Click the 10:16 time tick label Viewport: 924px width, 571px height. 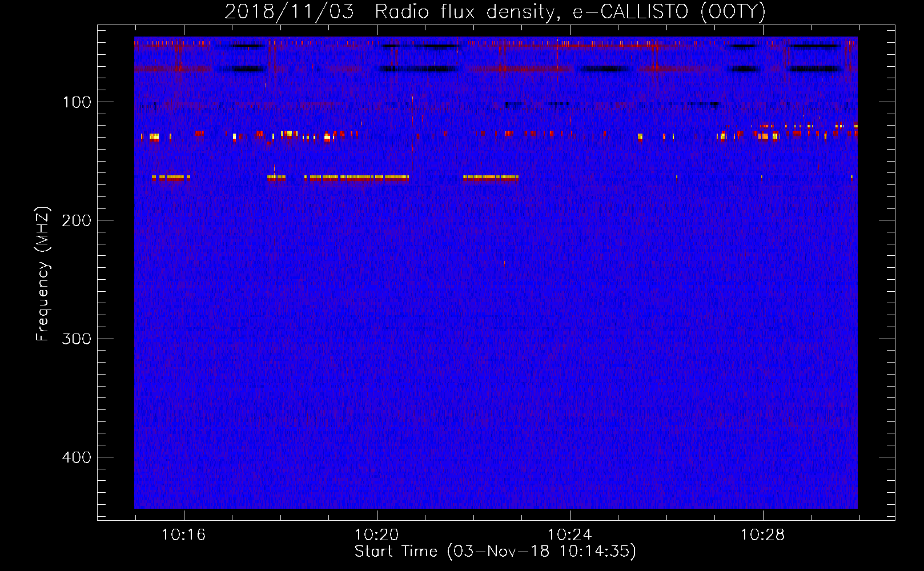183,535
